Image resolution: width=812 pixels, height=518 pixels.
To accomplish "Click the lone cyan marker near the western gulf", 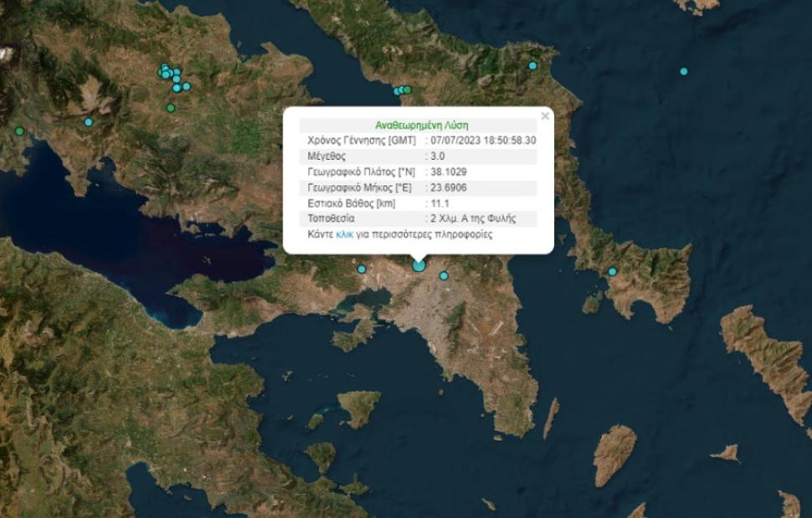I will (x=88, y=122).
